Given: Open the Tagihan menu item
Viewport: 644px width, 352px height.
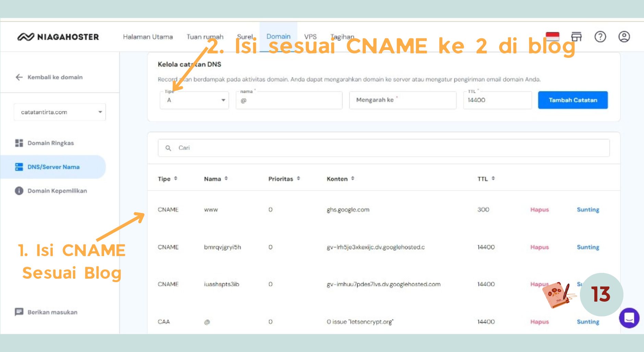Looking at the screenshot, I should tap(342, 37).
